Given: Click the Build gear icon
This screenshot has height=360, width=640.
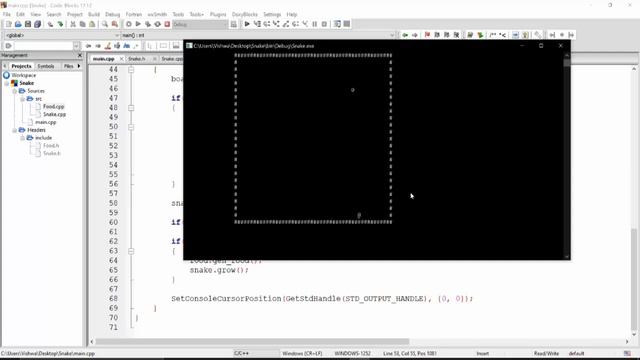Looking at the screenshot, I should [x=129, y=24].
